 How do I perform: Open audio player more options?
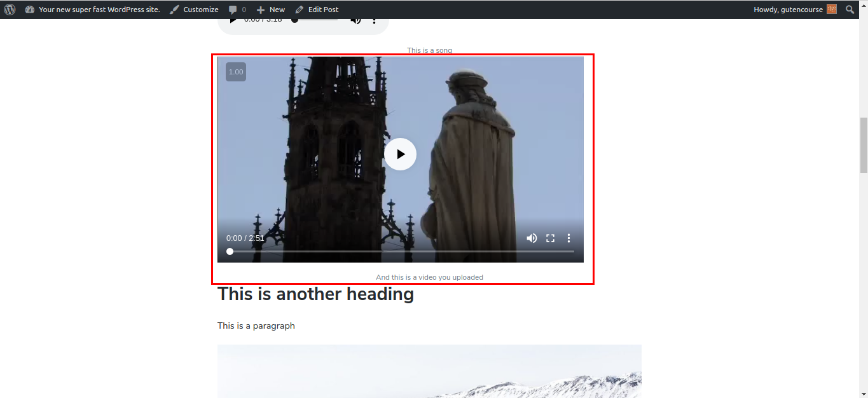tap(375, 21)
